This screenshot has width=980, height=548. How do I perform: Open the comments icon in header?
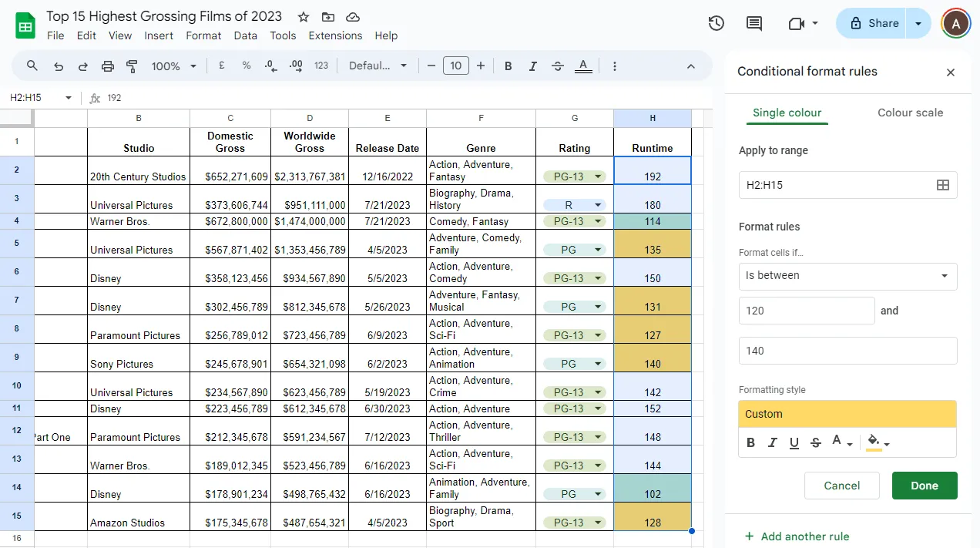(754, 23)
